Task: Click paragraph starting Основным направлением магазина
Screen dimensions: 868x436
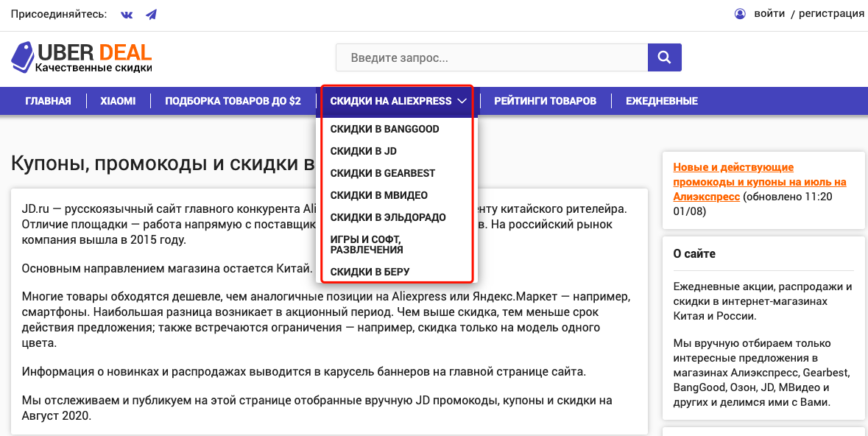Action: [x=167, y=269]
